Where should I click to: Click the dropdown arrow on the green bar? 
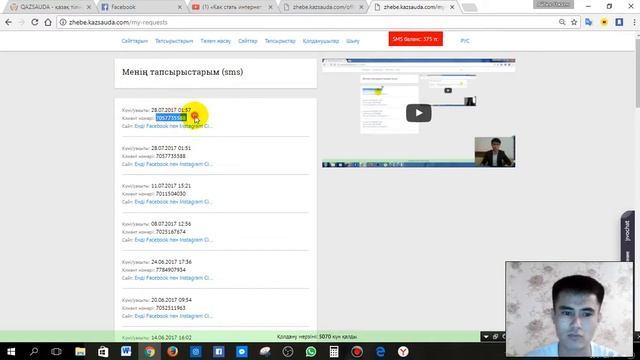(486, 337)
